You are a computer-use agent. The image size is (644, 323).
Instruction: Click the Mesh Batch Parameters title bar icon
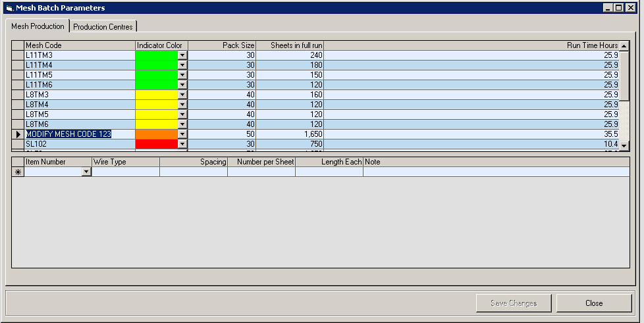click(9, 8)
